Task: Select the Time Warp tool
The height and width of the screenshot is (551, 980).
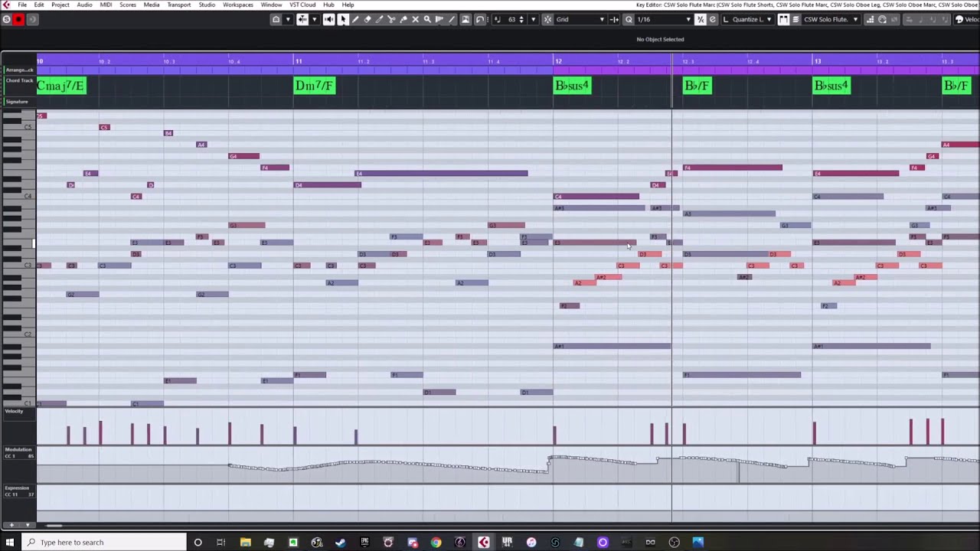Action: coord(439,19)
